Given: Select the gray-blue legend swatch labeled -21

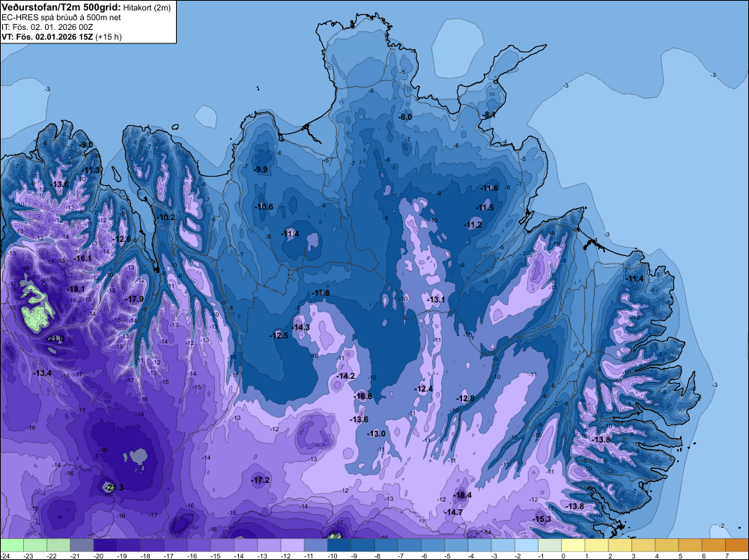Looking at the screenshot, I should point(82,545).
